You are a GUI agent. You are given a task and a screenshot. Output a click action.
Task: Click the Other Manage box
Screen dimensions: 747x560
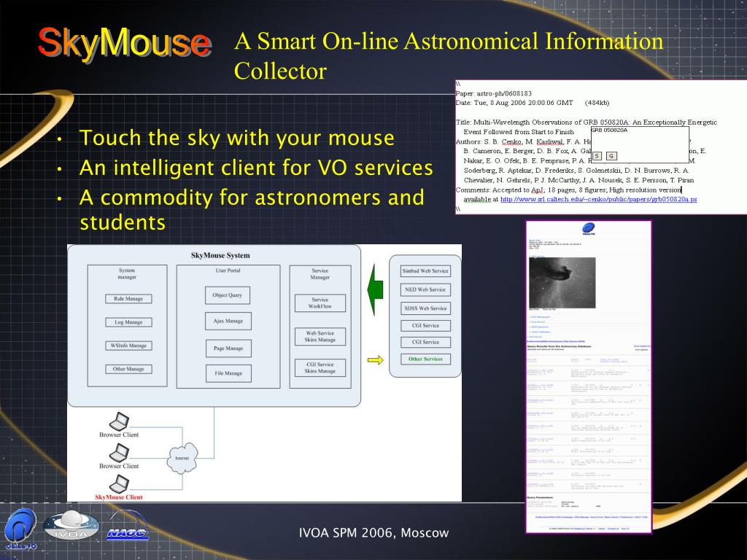(x=128, y=369)
